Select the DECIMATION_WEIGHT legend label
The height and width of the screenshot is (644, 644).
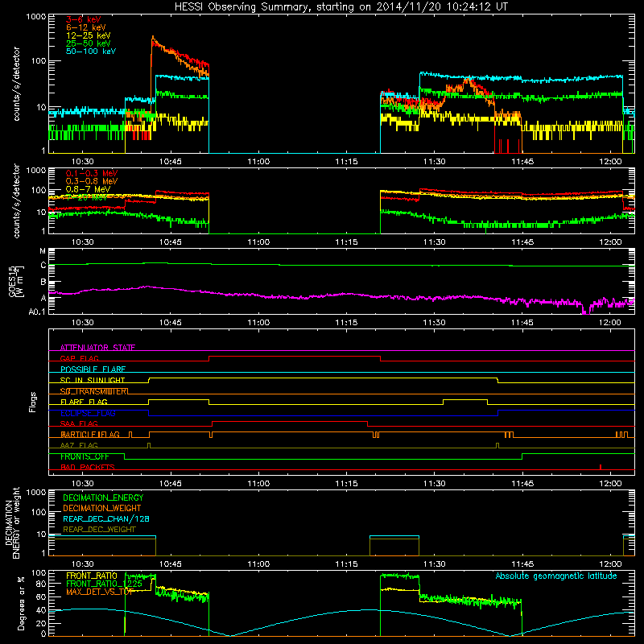click(x=102, y=508)
